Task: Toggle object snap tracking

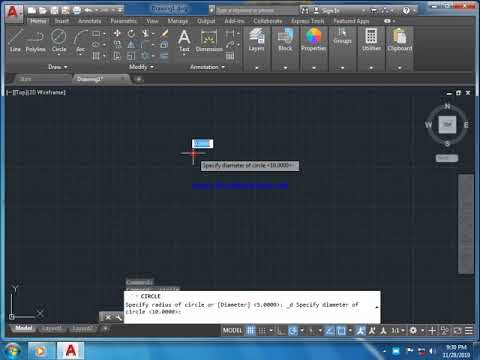Action: point(330,331)
